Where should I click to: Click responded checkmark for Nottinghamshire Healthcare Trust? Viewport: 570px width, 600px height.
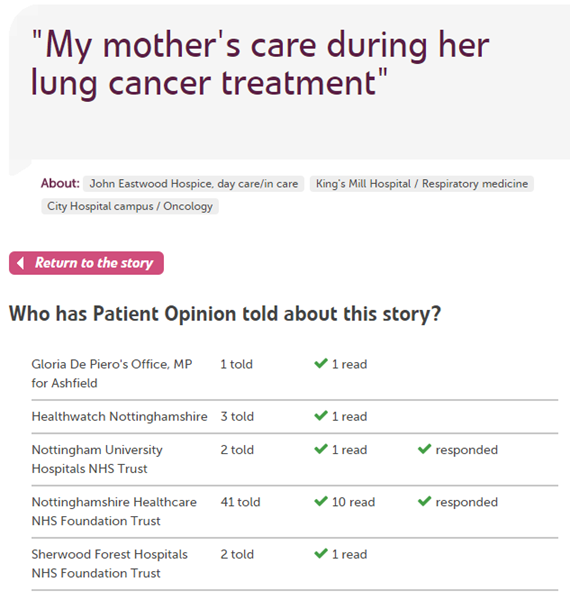coord(425,501)
